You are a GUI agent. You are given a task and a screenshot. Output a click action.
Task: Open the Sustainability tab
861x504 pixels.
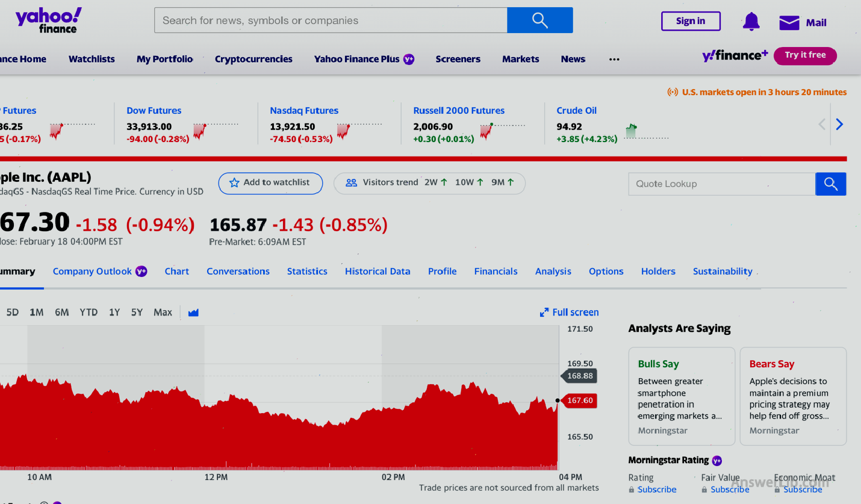point(723,272)
